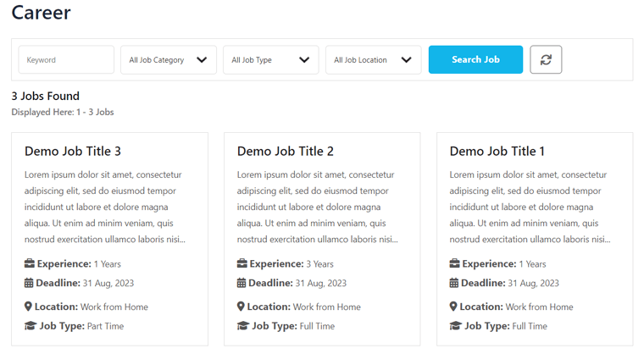Click graduation cap icon in Demo Job Title 2 card
Image resolution: width=644 pixels, height=354 pixels.
tap(242, 326)
